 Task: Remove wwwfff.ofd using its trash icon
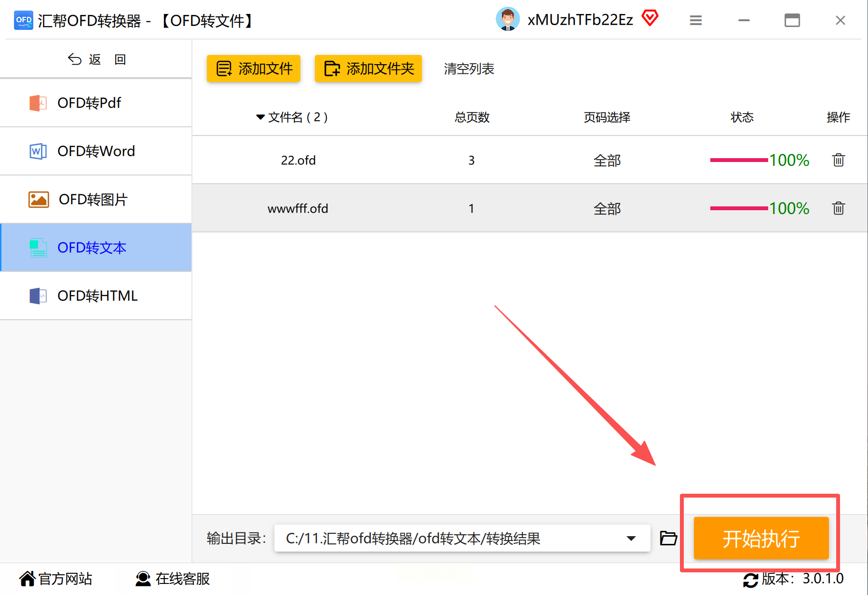839,208
